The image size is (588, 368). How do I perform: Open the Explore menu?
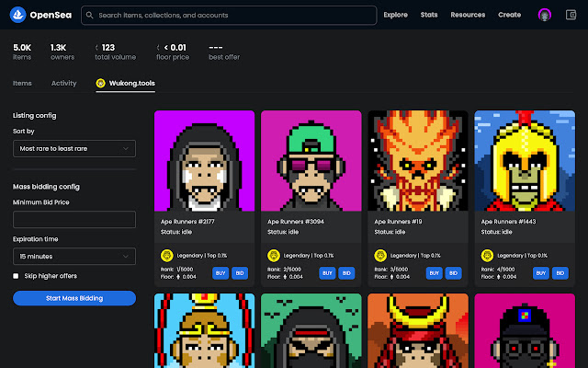pyautogui.click(x=395, y=15)
